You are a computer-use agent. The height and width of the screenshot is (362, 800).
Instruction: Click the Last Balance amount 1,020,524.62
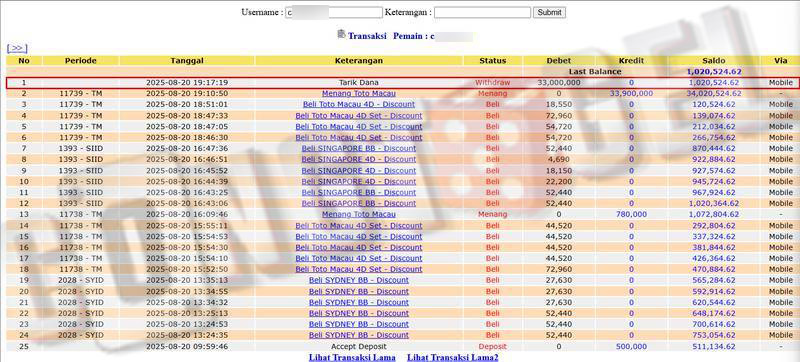point(714,72)
